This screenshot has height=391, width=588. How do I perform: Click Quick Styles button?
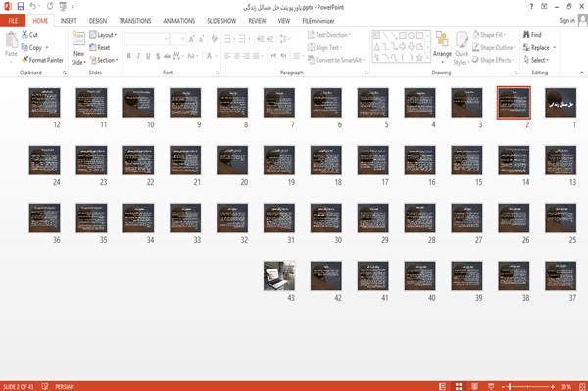pyautogui.click(x=462, y=49)
